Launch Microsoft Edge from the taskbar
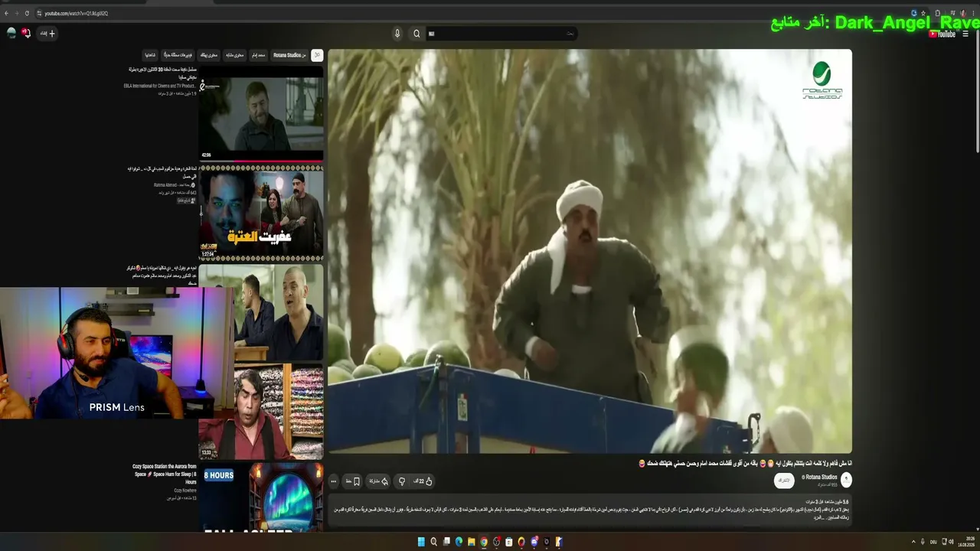This screenshot has height=551, width=980. point(459,542)
